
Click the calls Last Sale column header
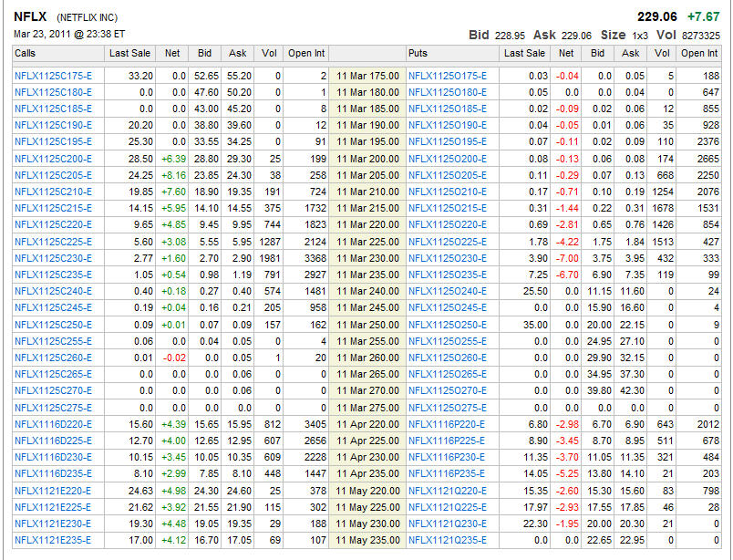click(x=131, y=53)
